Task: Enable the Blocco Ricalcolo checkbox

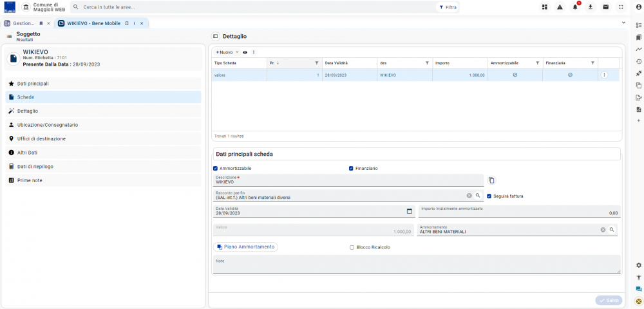Action: coord(352,247)
